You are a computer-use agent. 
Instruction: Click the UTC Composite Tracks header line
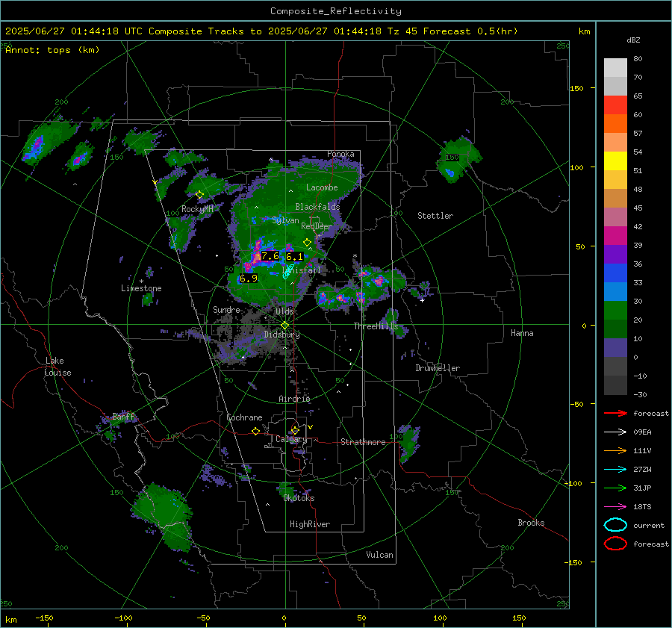pyautogui.click(x=261, y=31)
